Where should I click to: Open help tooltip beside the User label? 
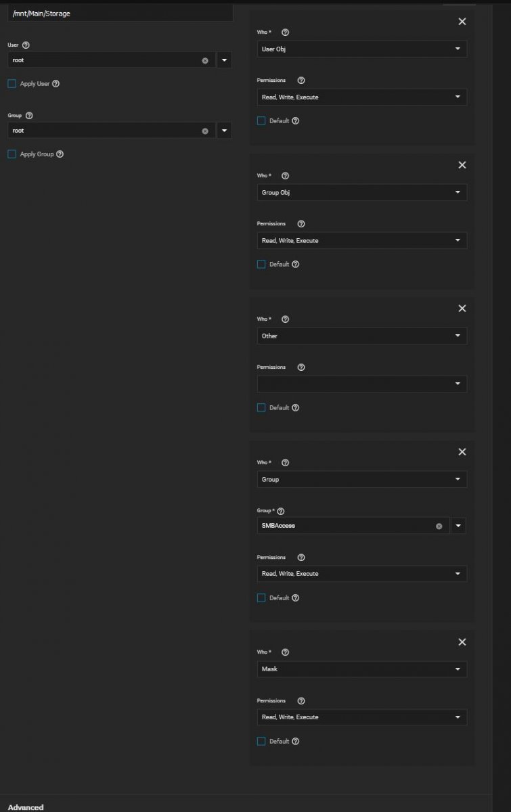click(26, 45)
